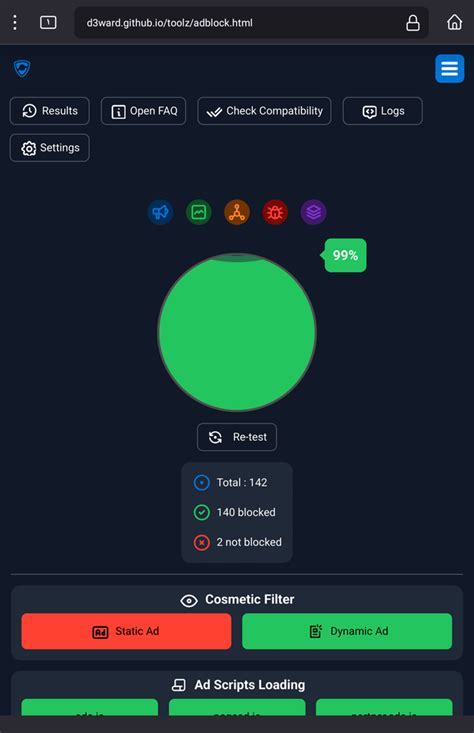Screen dimensions: 474x733
Task: Open Settings
Action: click(50, 148)
